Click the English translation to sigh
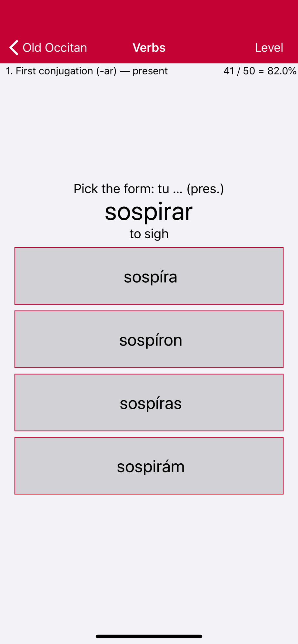Screen dimensions: 298x644 (149, 234)
